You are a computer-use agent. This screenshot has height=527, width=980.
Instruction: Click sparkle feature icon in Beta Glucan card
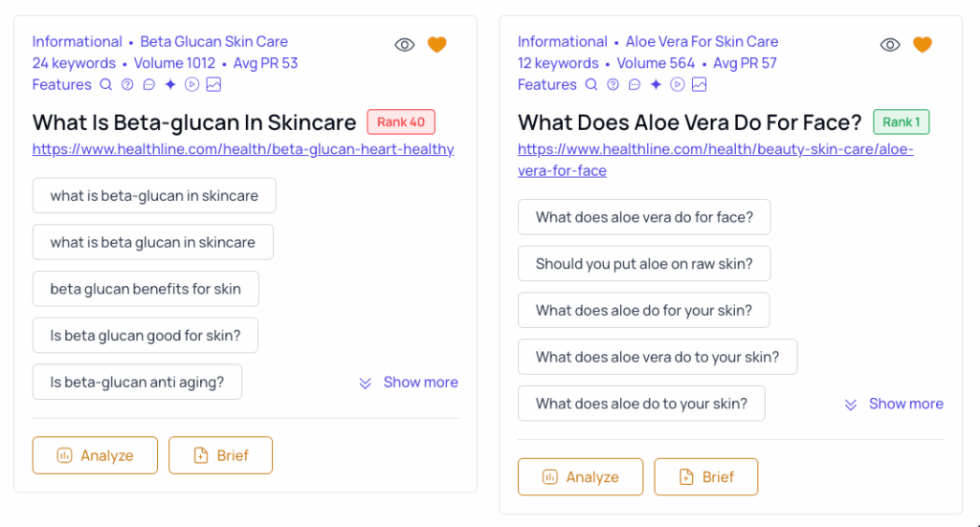pos(170,84)
